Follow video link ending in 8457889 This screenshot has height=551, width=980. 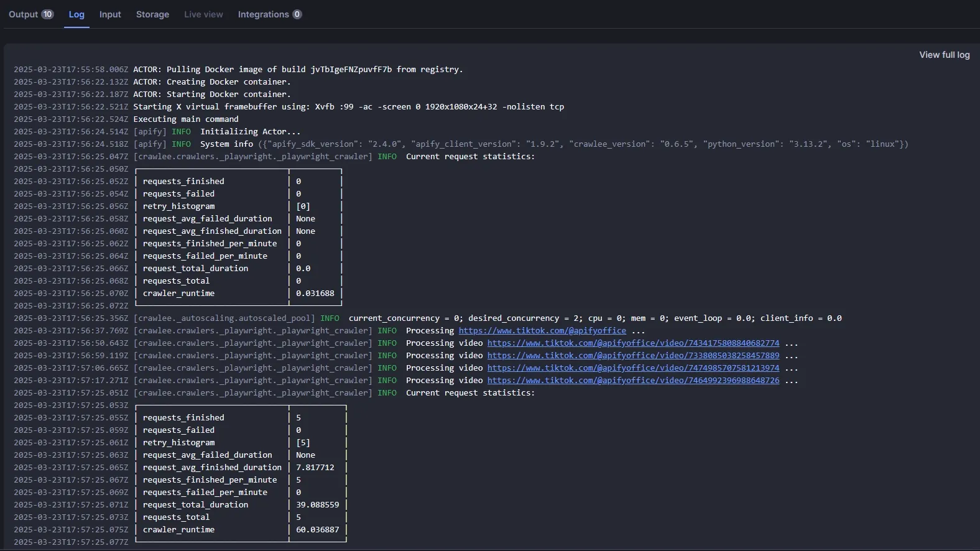633,356
